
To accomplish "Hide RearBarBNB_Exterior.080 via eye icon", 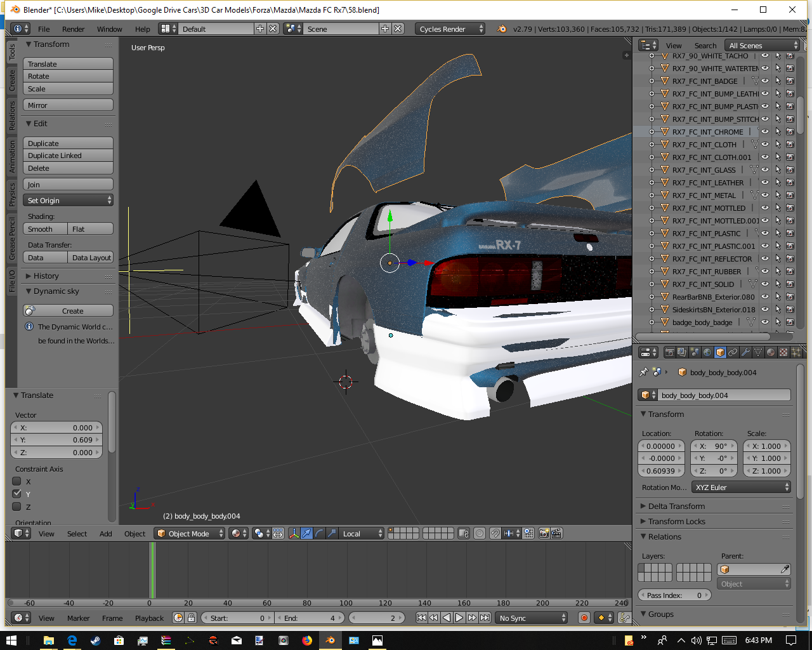I will [765, 296].
